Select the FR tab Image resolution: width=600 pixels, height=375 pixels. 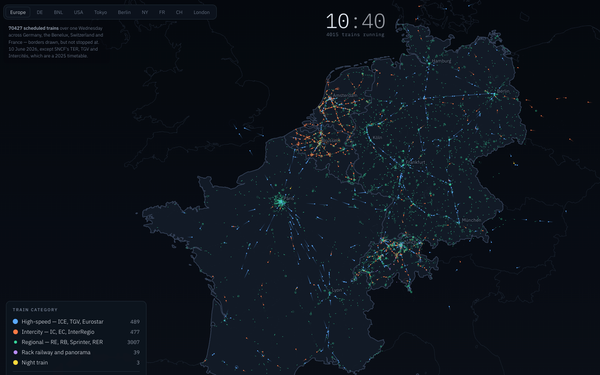coord(162,12)
